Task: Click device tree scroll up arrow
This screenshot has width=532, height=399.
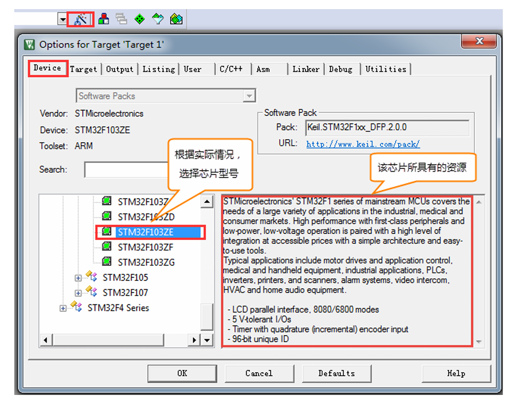Action: [x=207, y=202]
